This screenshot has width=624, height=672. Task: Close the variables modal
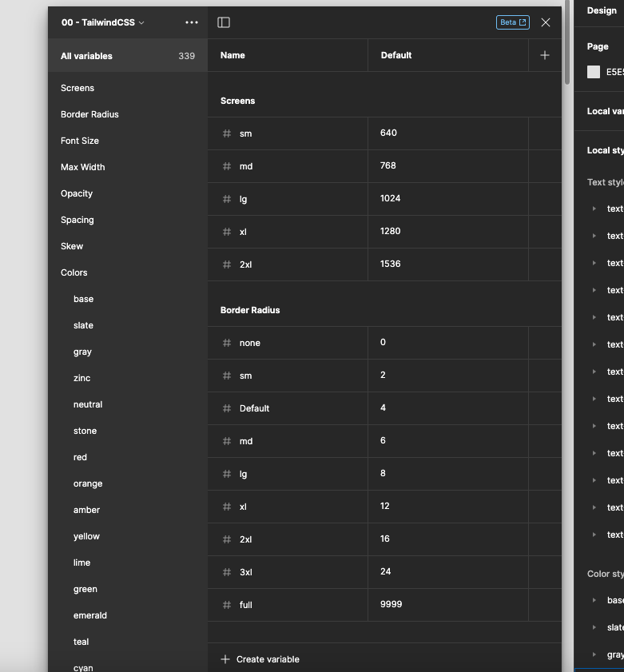pos(546,22)
